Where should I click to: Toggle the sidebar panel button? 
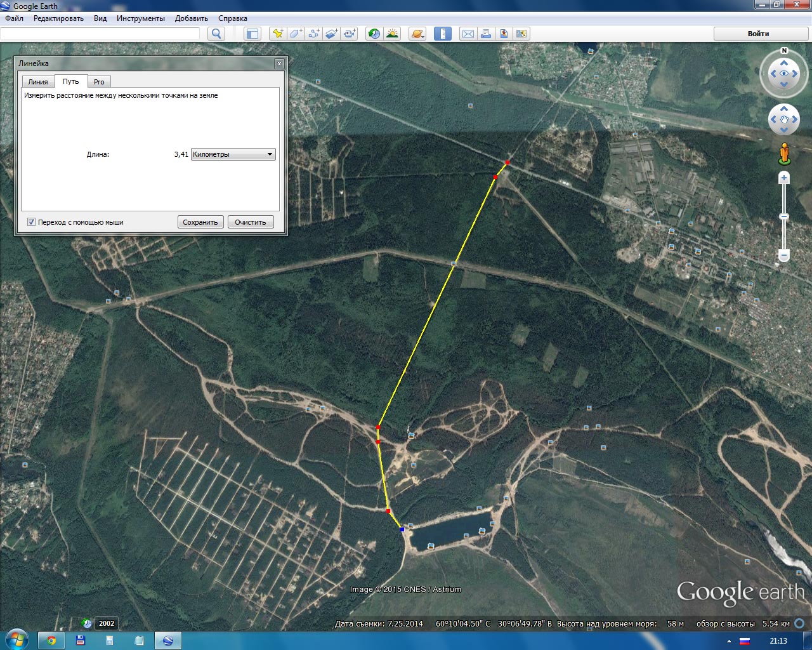click(x=252, y=34)
